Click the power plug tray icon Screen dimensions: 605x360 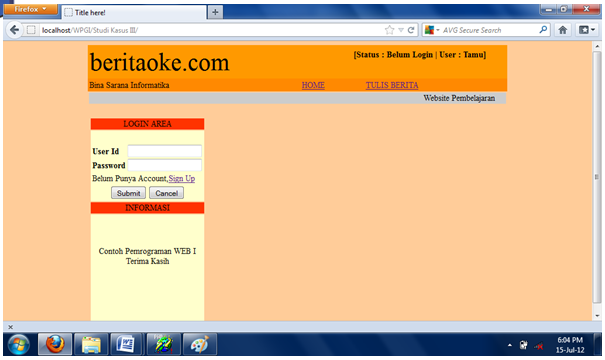[524, 345]
